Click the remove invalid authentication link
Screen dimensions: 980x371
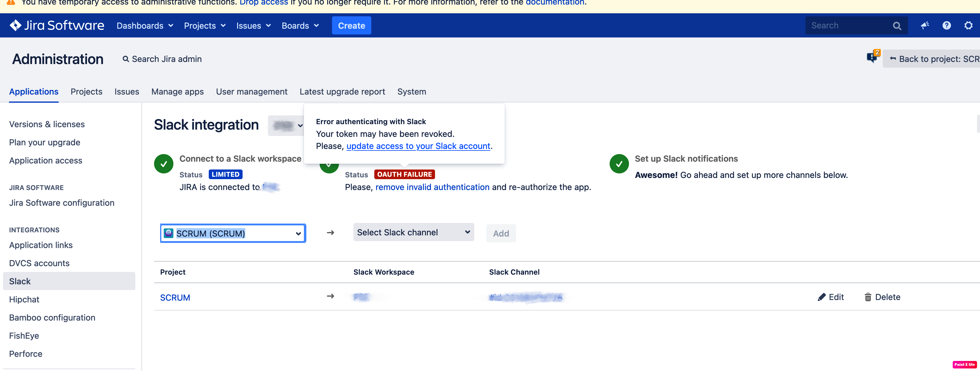(x=432, y=187)
